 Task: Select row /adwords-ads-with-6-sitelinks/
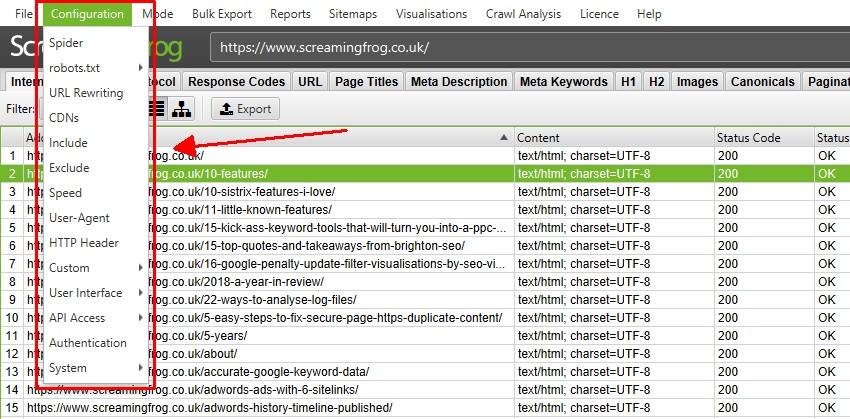click(425, 390)
